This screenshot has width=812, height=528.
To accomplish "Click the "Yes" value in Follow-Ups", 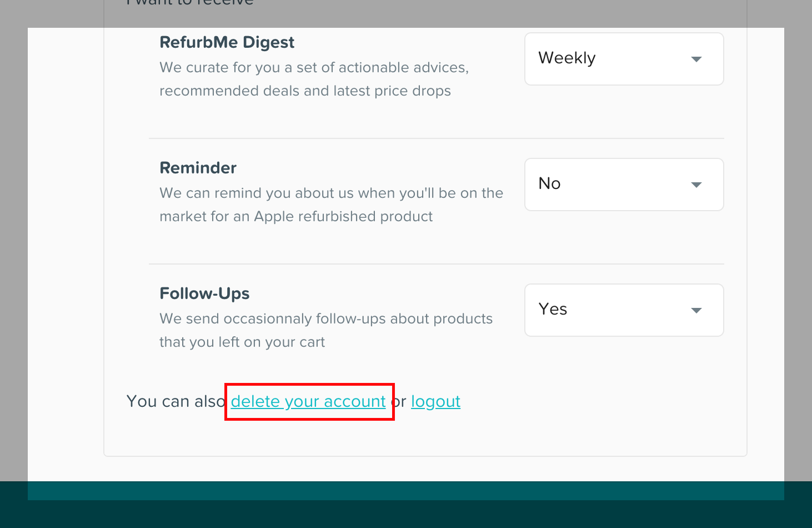I will 553,309.
